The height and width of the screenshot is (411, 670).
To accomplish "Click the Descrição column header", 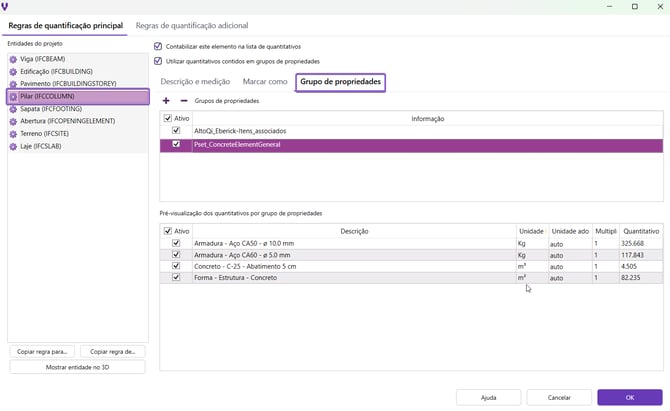I will coord(354,231).
